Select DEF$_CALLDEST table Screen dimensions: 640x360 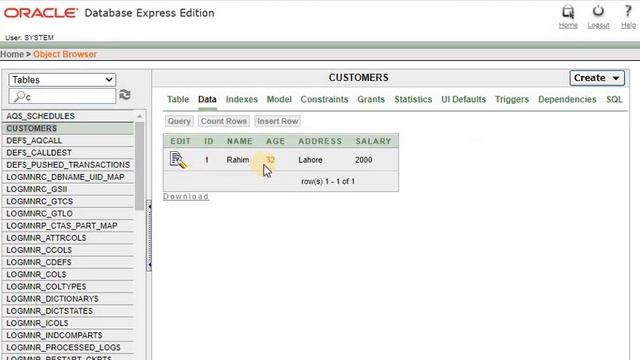[x=68, y=153]
